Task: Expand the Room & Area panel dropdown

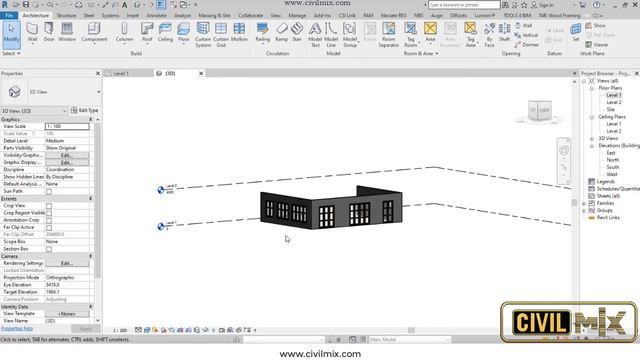Action: (x=421, y=53)
